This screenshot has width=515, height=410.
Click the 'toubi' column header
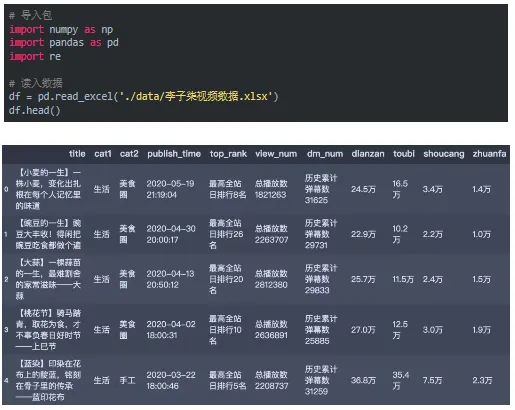coord(404,154)
